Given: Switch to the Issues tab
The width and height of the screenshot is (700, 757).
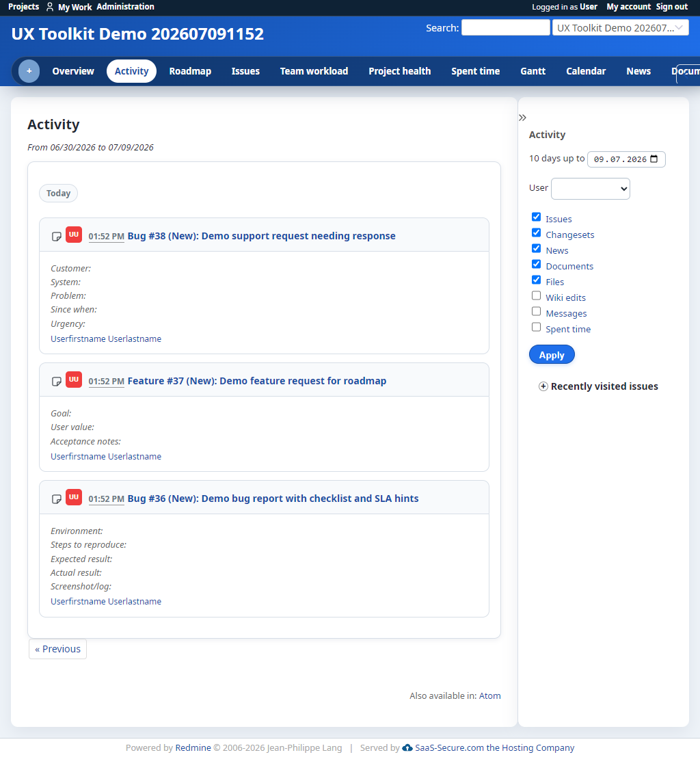Looking at the screenshot, I should click(245, 71).
